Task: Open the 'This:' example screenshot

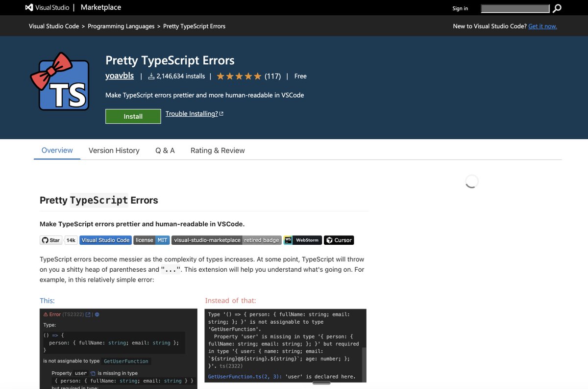Action: tap(119, 349)
